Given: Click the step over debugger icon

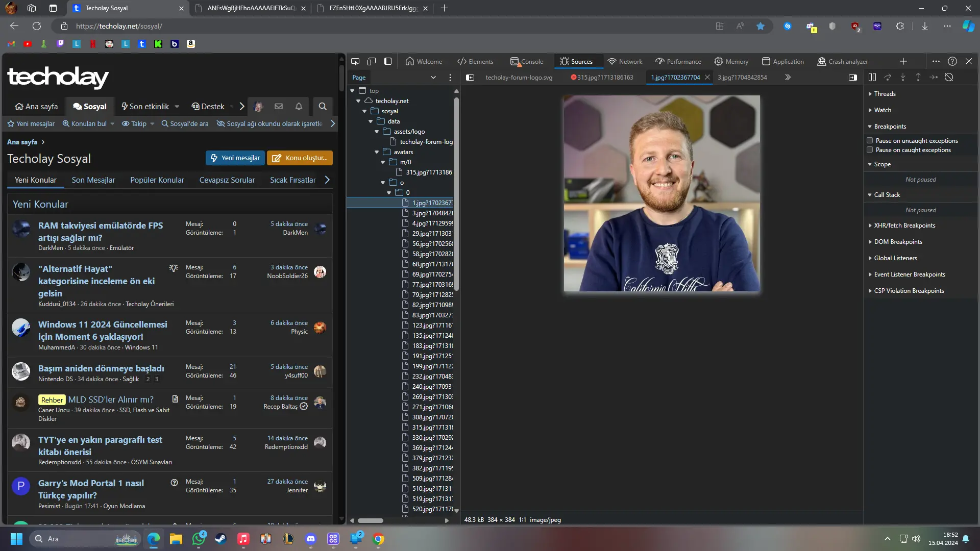Looking at the screenshot, I should pyautogui.click(x=888, y=77).
